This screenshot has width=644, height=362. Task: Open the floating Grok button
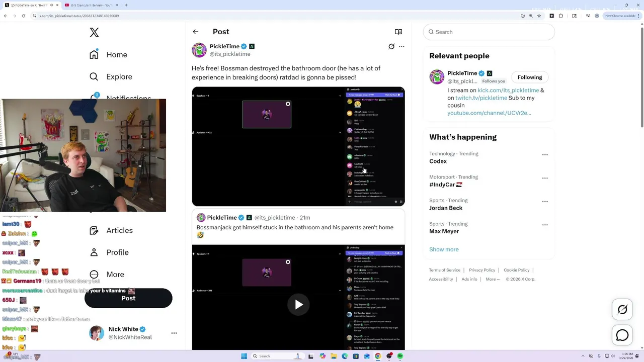pyautogui.click(x=622, y=310)
